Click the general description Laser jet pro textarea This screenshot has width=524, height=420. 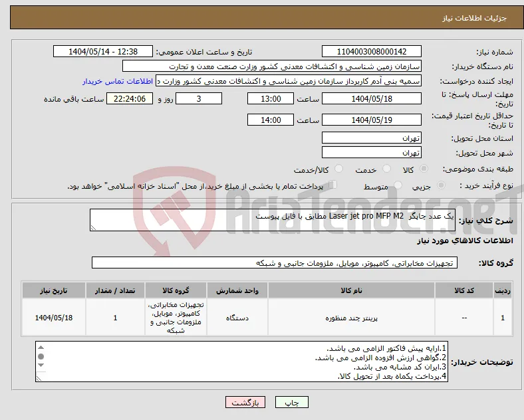pos(273,220)
